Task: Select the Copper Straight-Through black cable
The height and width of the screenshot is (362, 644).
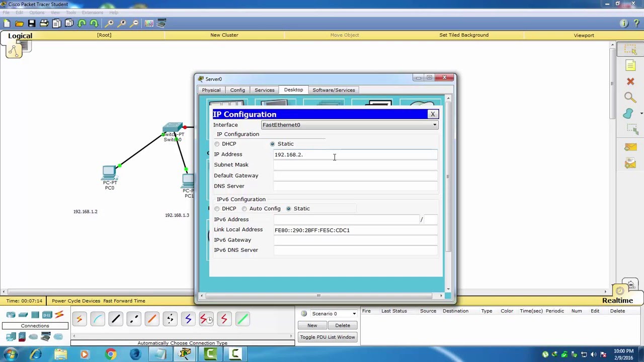Action: [116, 319]
